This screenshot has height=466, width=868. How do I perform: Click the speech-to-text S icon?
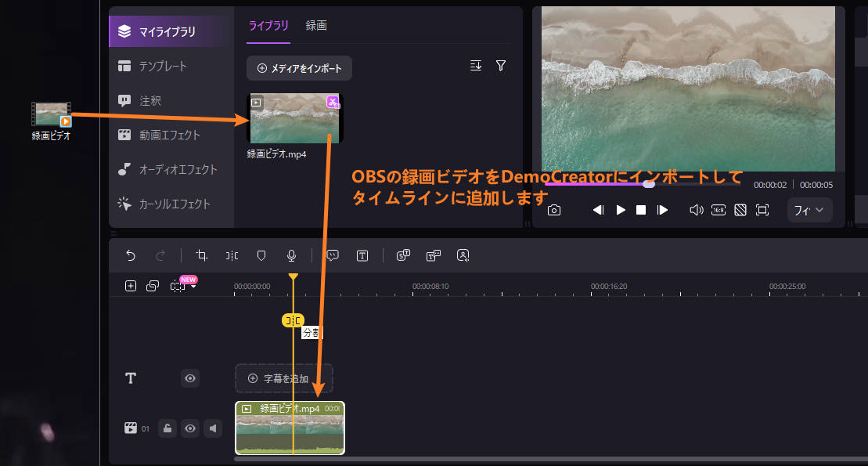point(404,255)
